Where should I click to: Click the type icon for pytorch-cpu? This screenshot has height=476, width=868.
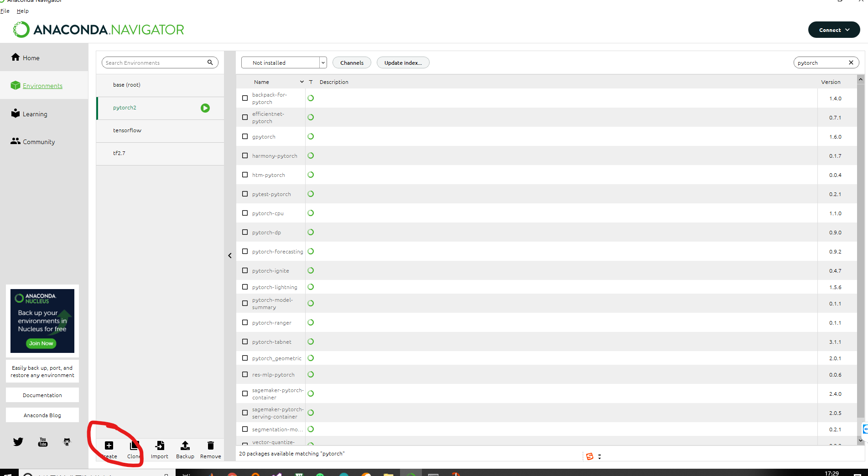(x=311, y=213)
